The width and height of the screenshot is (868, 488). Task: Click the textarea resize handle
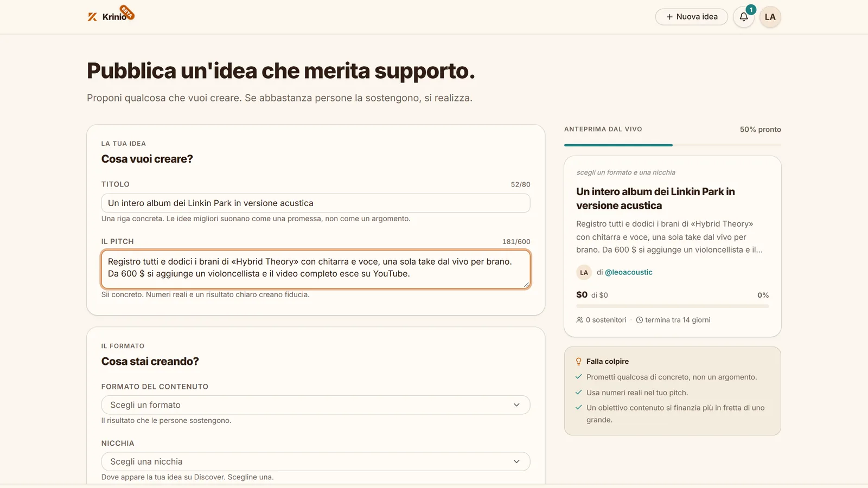[x=526, y=285]
